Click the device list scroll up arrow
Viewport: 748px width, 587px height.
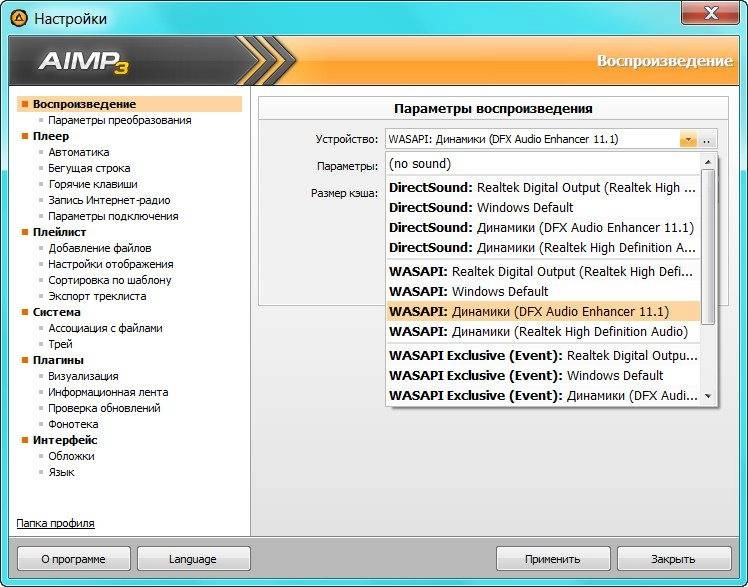pos(708,163)
